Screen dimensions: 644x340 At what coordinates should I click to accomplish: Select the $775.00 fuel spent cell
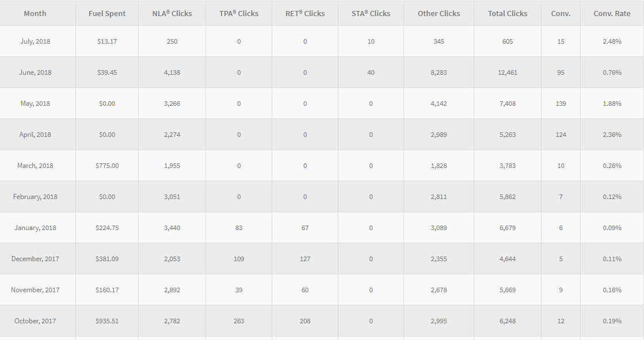pyautogui.click(x=107, y=166)
